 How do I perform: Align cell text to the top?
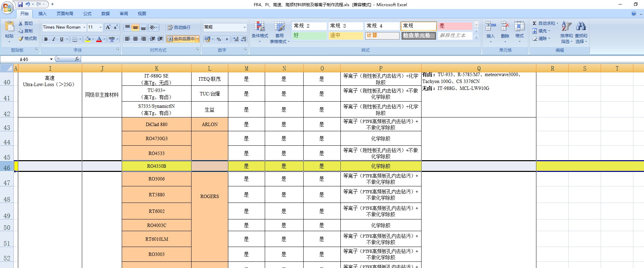(x=128, y=27)
